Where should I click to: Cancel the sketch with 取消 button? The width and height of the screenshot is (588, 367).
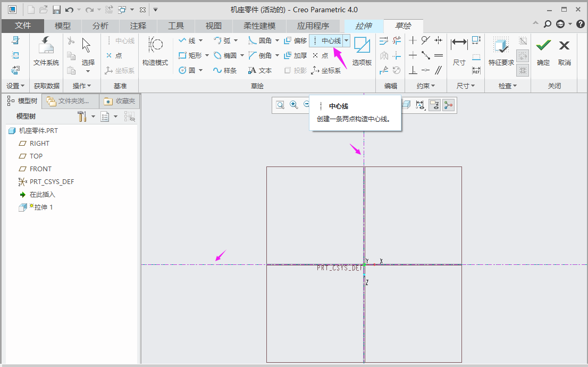click(565, 51)
